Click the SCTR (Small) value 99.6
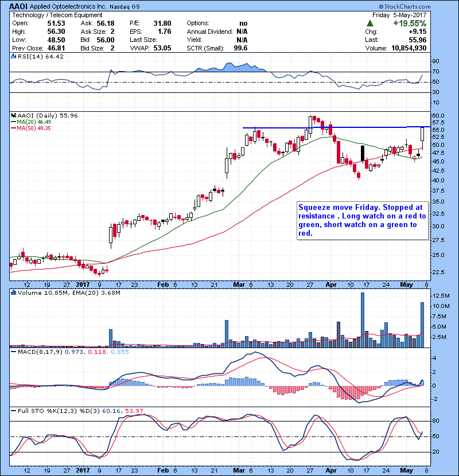The image size is (459, 476). [x=240, y=48]
